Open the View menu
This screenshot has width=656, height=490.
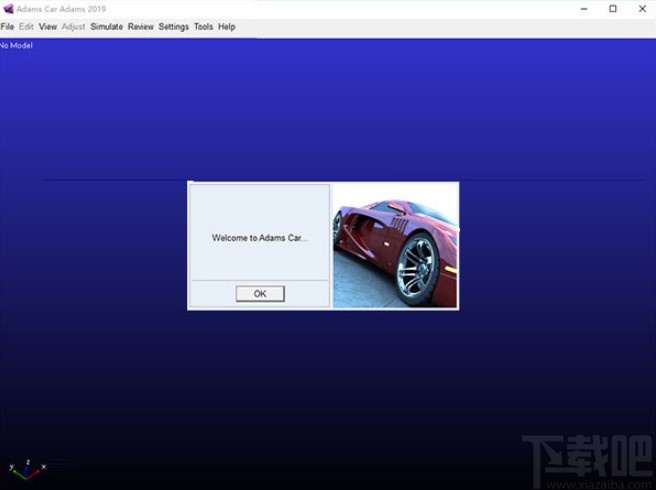[x=48, y=27]
